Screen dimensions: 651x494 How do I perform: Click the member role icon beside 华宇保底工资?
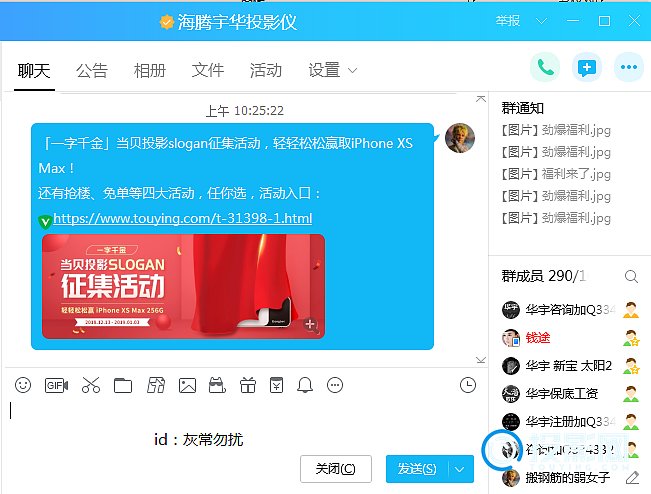click(x=631, y=394)
